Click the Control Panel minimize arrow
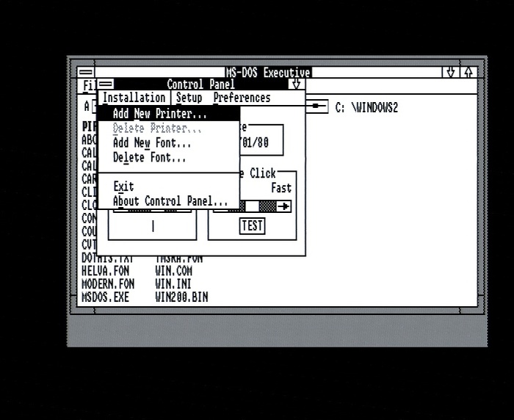514x420 pixels. [296, 84]
